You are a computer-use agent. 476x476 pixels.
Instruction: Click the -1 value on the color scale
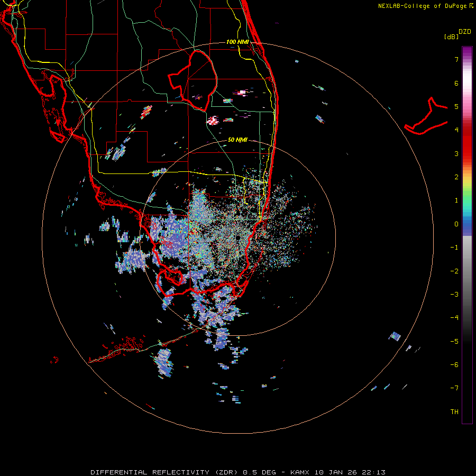[454, 248]
